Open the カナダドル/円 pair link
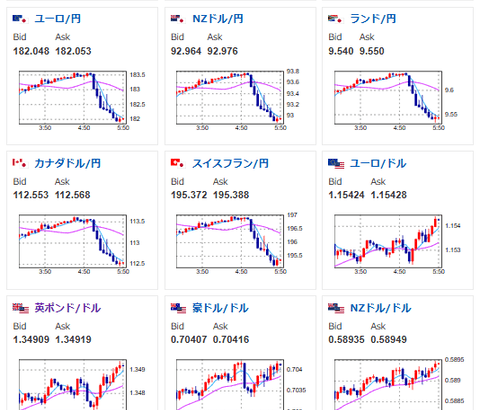Viewport: 480px width, 410px height. click(68, 163)
